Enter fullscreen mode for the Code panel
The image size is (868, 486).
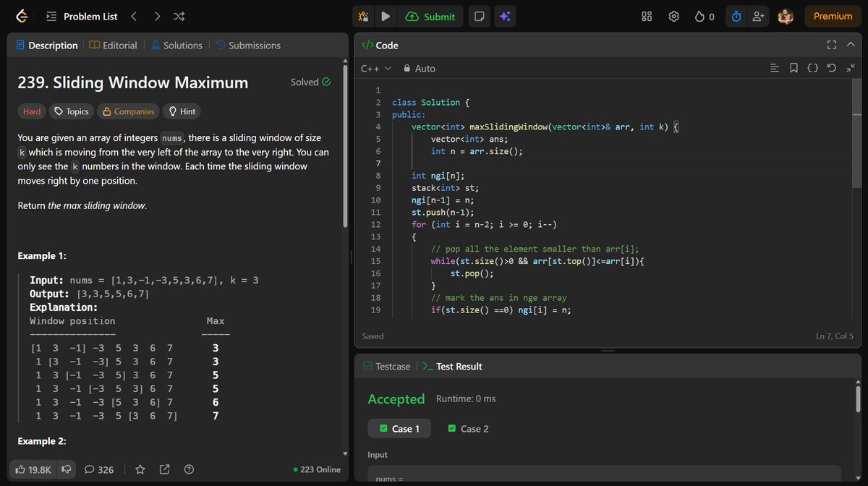click(x=831, y=44)
